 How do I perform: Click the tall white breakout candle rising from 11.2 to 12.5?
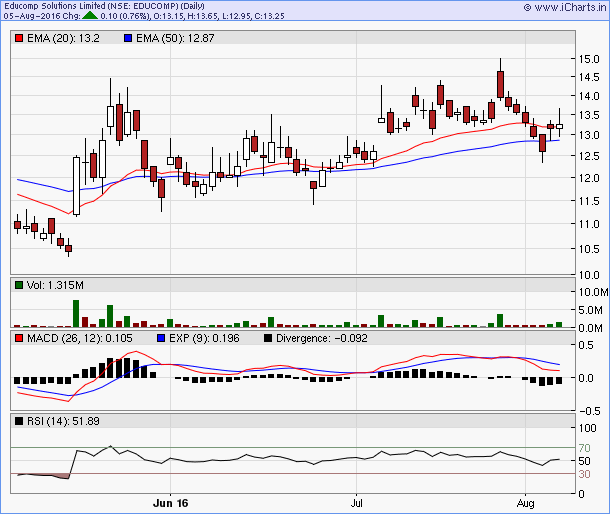[x=77, y=186]
